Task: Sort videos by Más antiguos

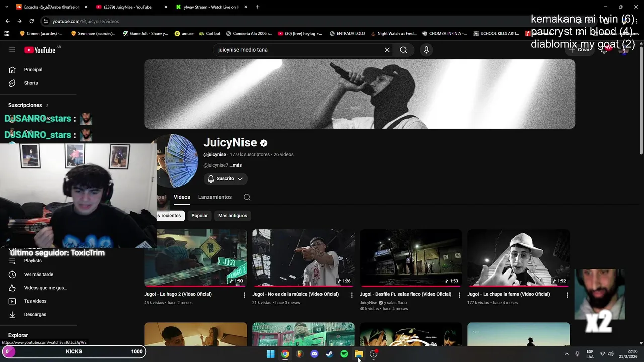Action: [232, 216]
